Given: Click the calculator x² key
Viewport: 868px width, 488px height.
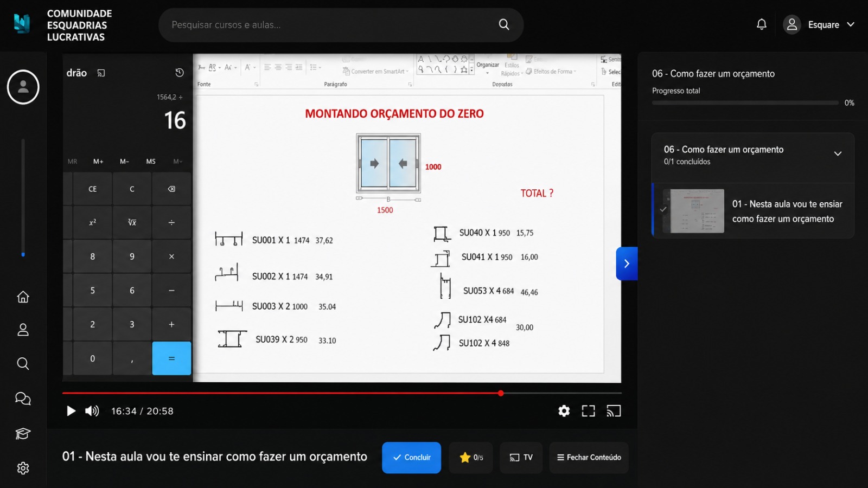Looking at the screenshot, I should [93, 222].
